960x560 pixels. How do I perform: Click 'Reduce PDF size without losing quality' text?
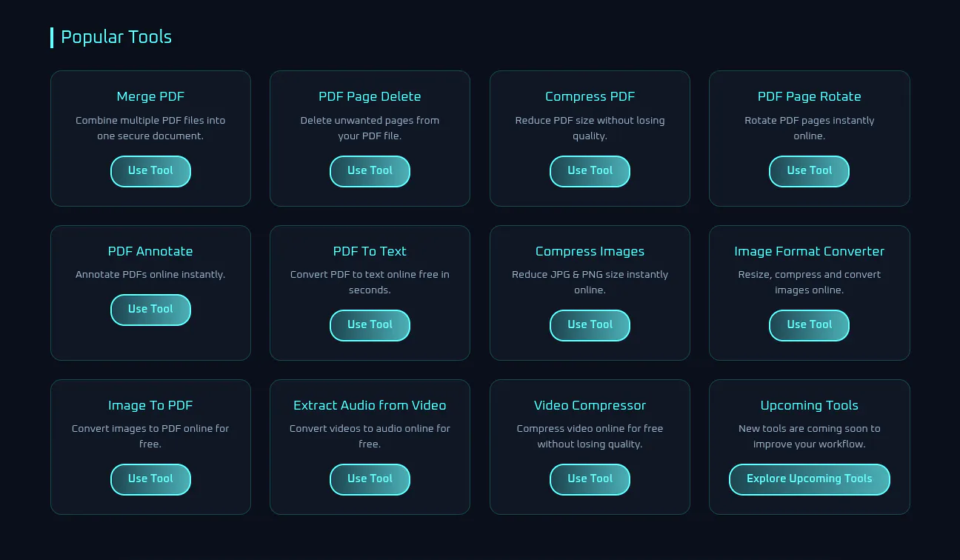coord(590,128)
